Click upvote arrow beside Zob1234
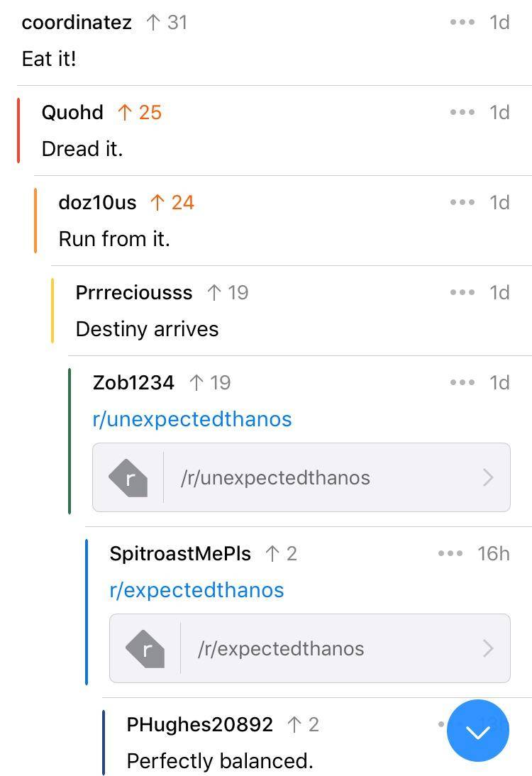Viewport: 532px width, 776px height. (196, 383)
